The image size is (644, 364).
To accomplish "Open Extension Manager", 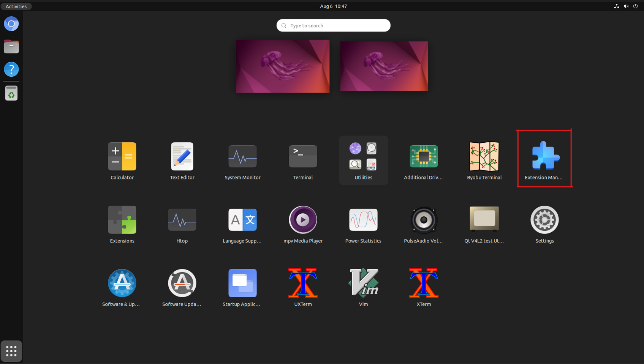I will [544, 160].
